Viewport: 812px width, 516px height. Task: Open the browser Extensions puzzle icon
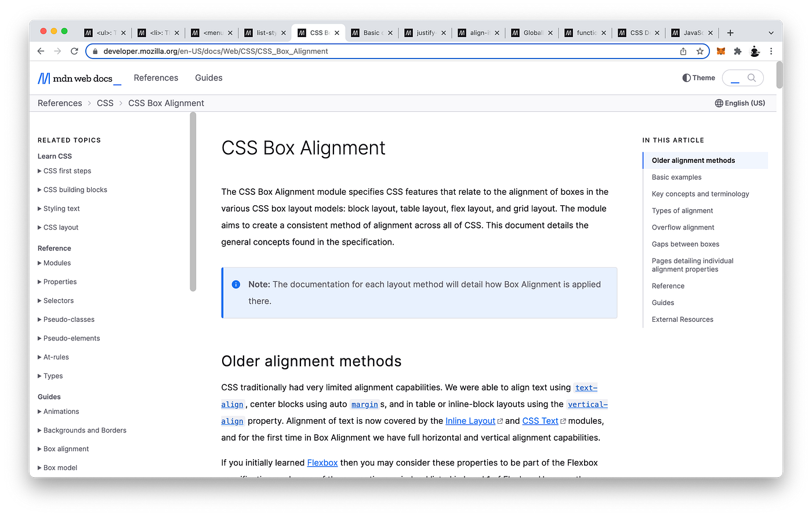coord(737,51)
